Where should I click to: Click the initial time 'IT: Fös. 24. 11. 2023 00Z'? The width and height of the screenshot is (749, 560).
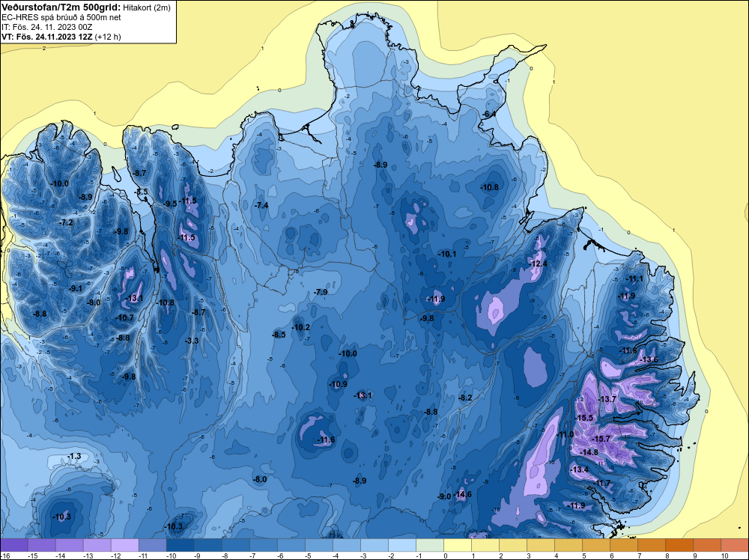pos(46,27)
